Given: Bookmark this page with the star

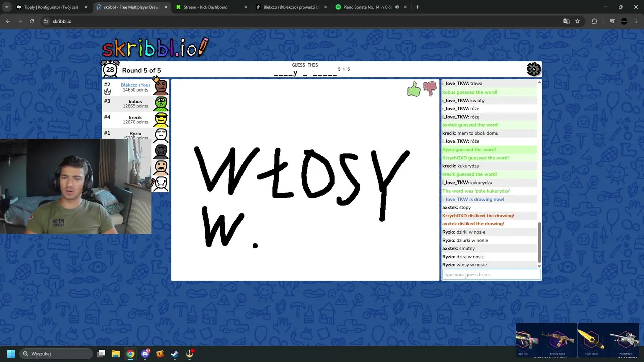Looking at the screenshot, I should click(577, 21).
